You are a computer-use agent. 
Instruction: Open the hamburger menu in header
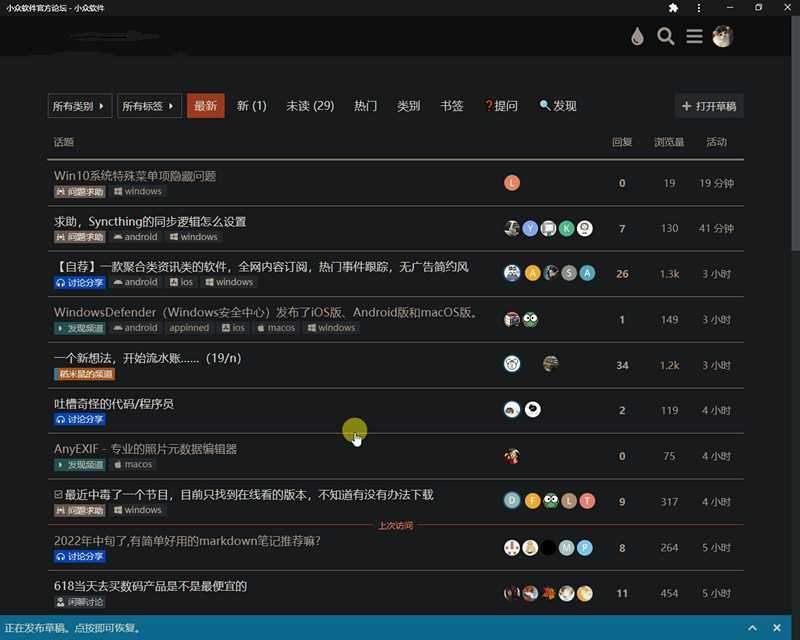[694, 37]
